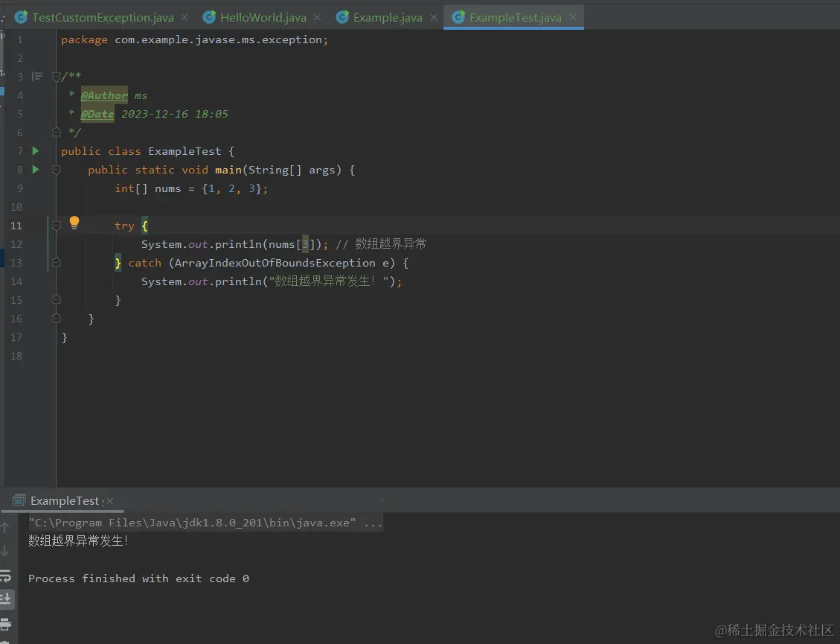Screen dimensions: 840x644
Task: Click fold end marker at line 15
Action: pyautogui.click(x=57, y=300)
